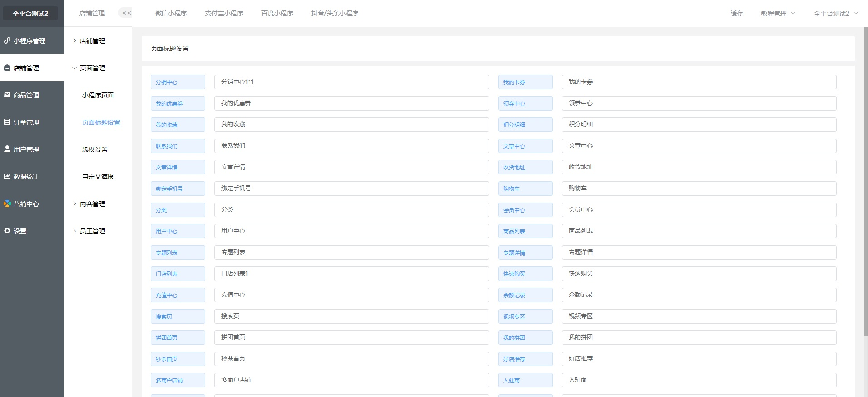Switch to 抖音/头条小程序 tab
The image size is (868, 397).
pyautogui.click(x=335, y=13)
